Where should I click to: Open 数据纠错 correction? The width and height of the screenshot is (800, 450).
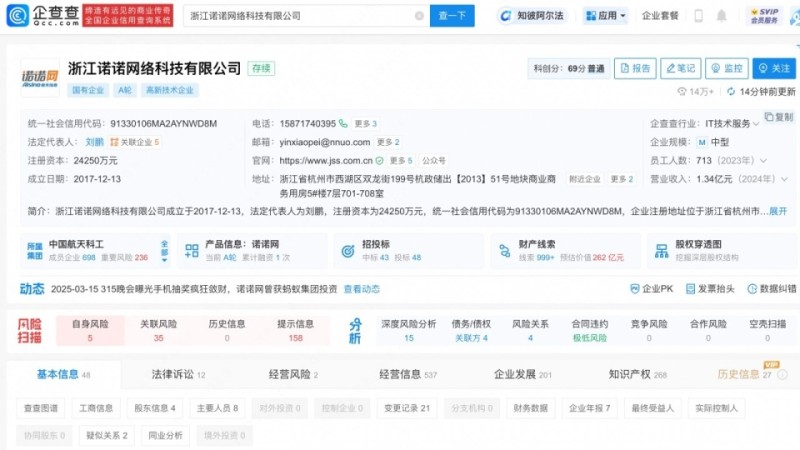coord(771,289)
